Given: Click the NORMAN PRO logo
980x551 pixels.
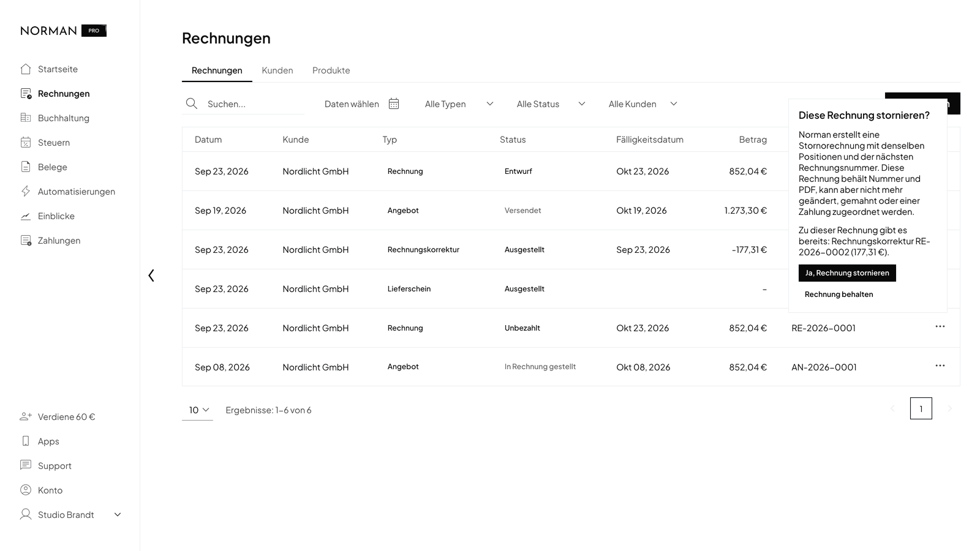Looking at the screenshot, I should click(x=64, y=31).
